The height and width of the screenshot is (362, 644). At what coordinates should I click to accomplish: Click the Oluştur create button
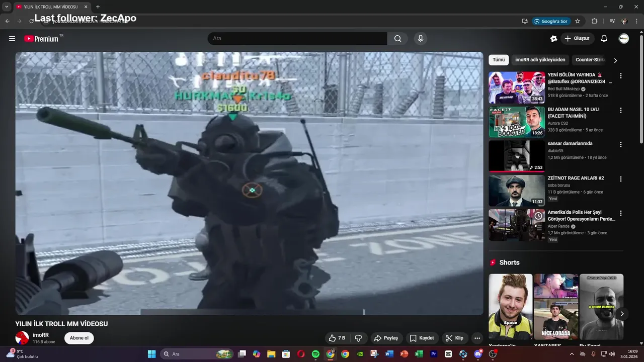578,39
